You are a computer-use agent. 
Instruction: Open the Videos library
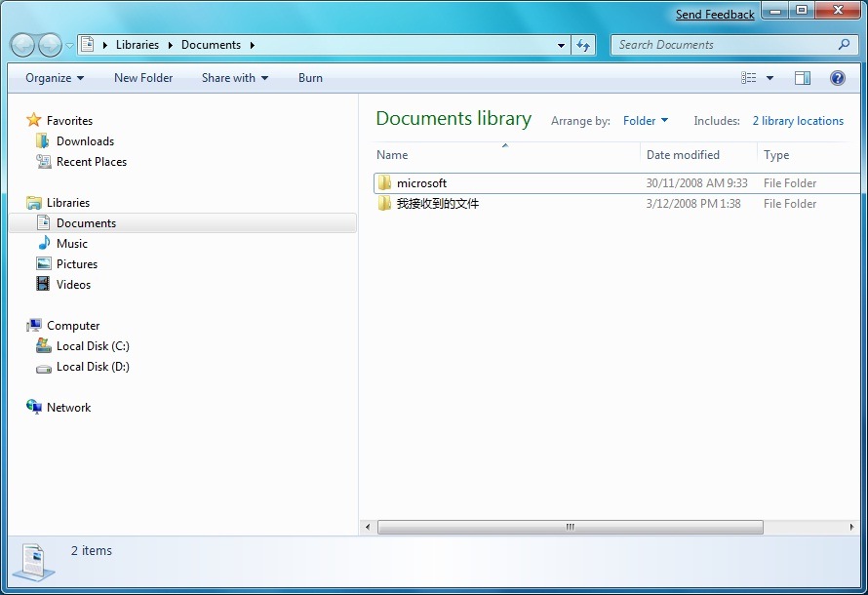tap(75, 284)
